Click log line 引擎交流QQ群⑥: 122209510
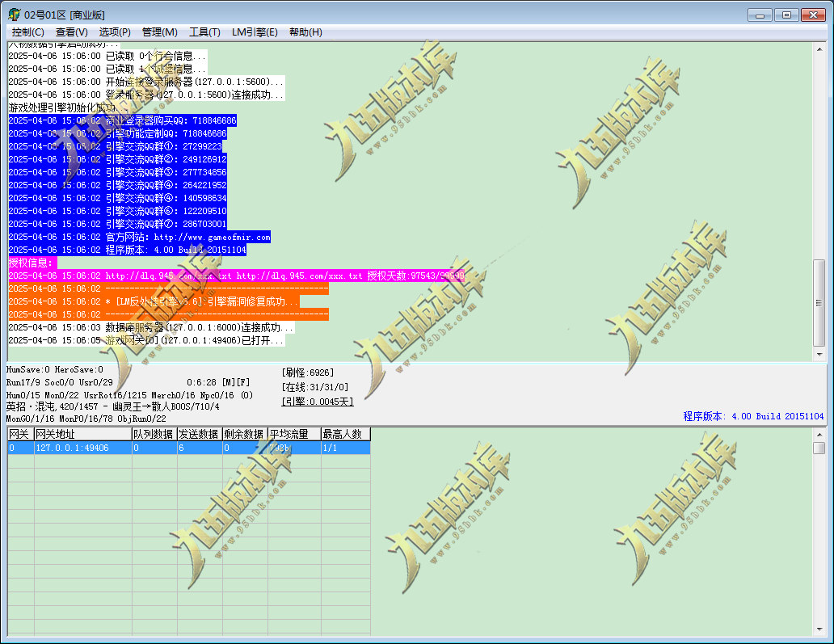This screenshot has height=644, width=834. coord(117,211)
